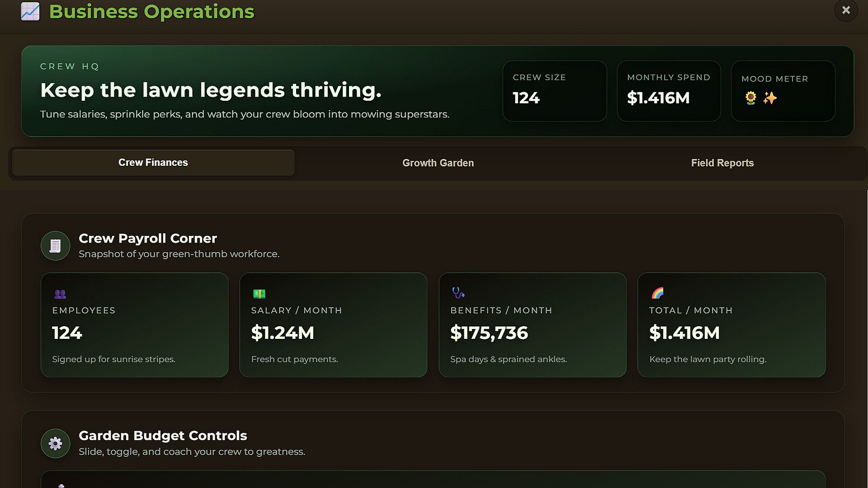Click the $1.24M salary amount
Viewport: 868px width, 488px height.
(x=283, y=333)
